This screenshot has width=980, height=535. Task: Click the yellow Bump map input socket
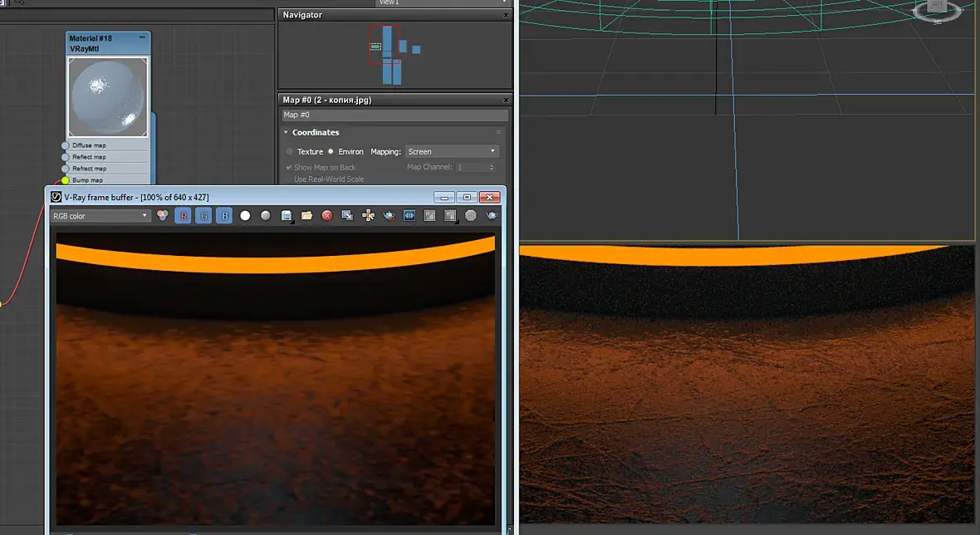tap(65, 180)
